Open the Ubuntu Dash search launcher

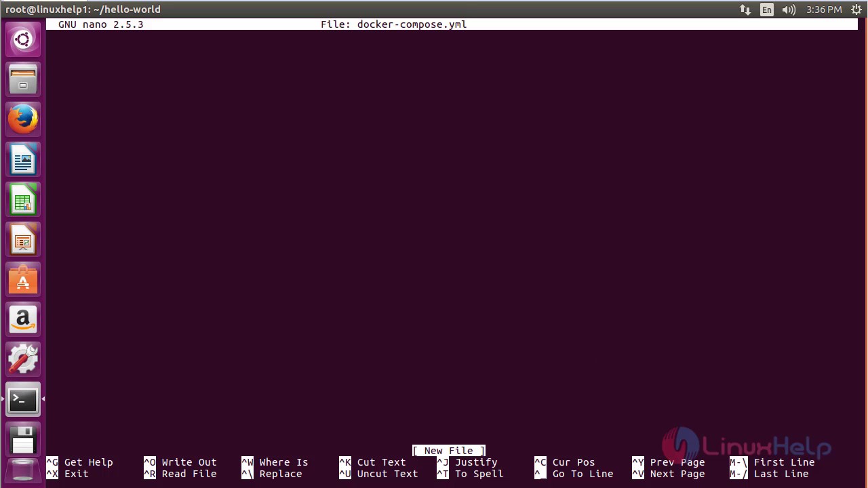click(x=23, y=39)
